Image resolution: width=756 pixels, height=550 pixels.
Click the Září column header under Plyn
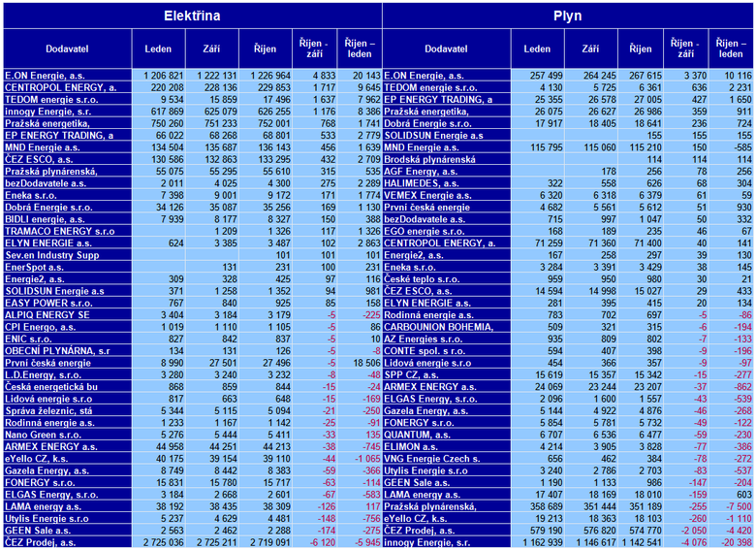[589, 49]
